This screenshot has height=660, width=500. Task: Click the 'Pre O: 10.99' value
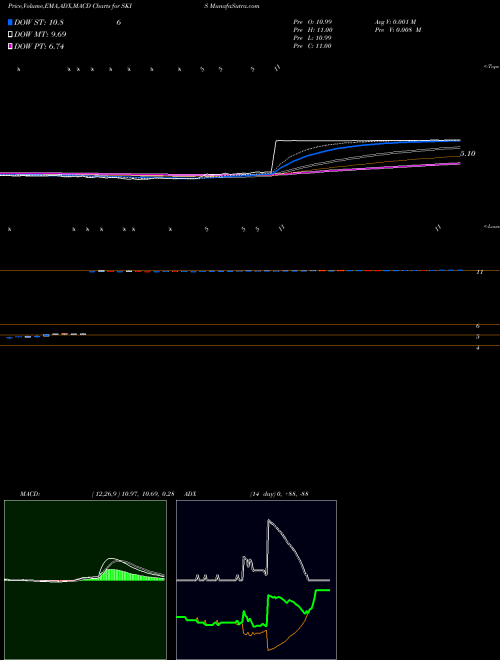pyautogui.click(x=313, y=21)
